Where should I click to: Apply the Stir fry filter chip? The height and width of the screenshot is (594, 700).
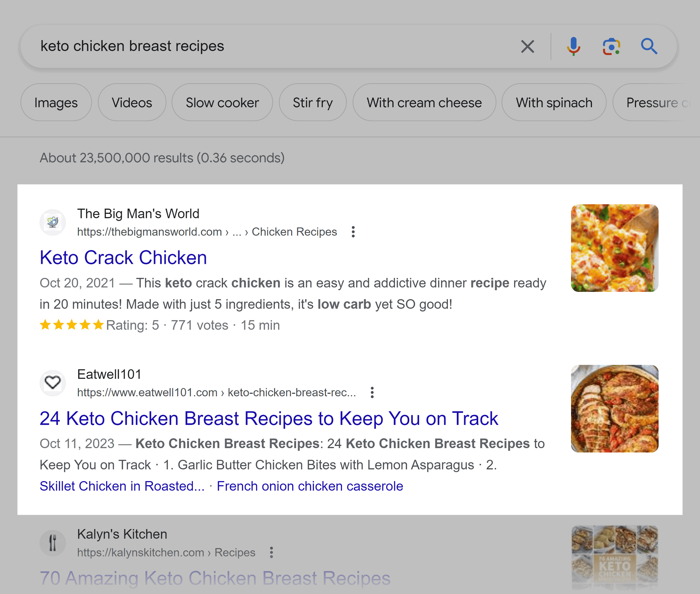click(313, 102)
